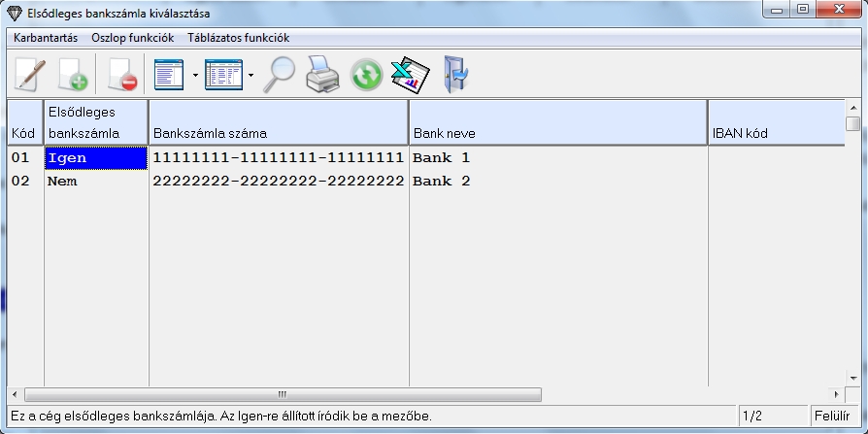Select the Nem cell in row 02

coord(95,181)
